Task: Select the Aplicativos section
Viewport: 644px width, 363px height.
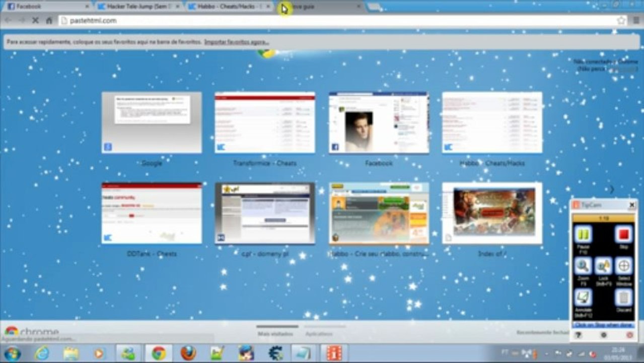Action: pos(319,334)
